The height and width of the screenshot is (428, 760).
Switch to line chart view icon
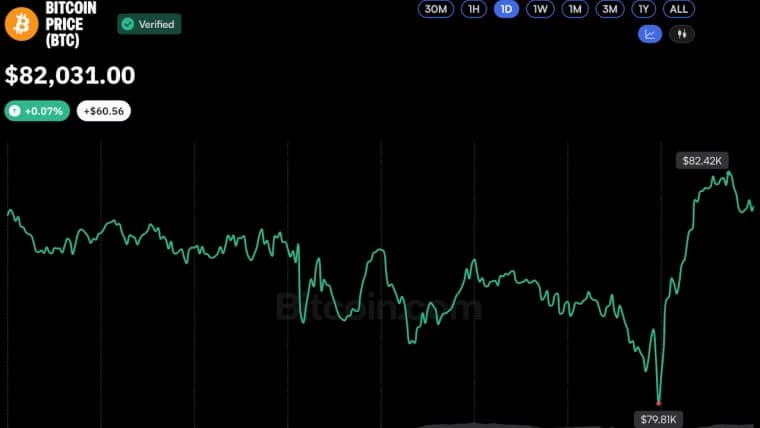tap(650, 34)
